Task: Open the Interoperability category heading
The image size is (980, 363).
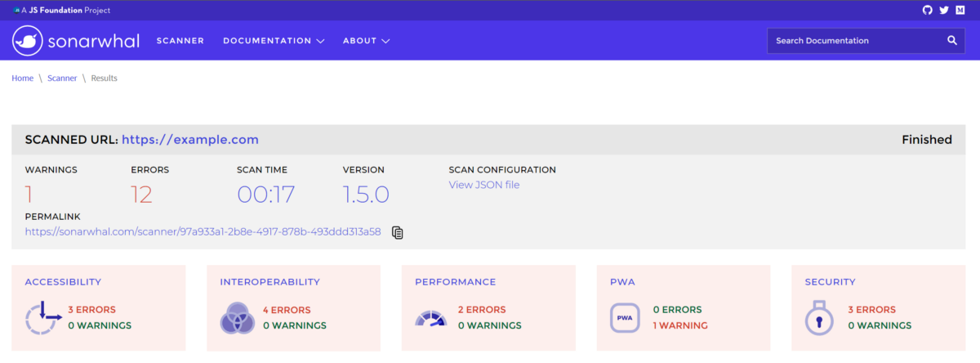Action: (x=269, y=281)
